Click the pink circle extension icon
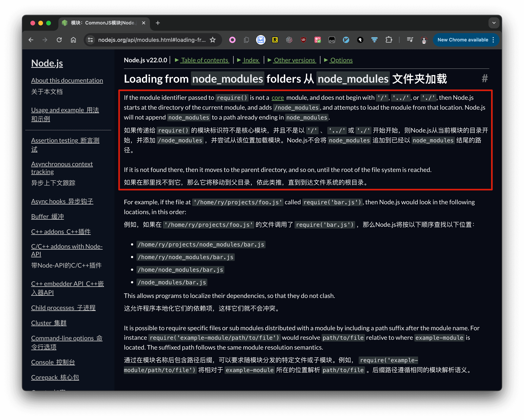The image size is (524, 420). [232, 40]
